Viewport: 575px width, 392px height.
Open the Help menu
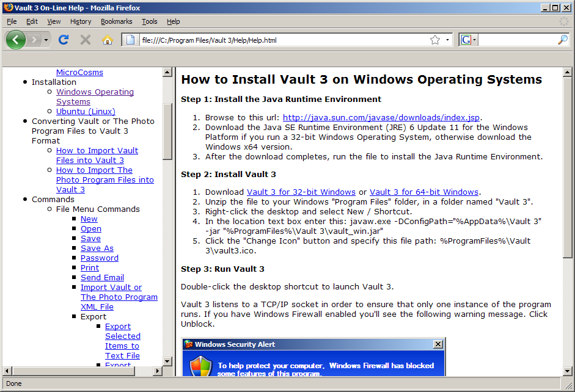click(x=174, y=21)
